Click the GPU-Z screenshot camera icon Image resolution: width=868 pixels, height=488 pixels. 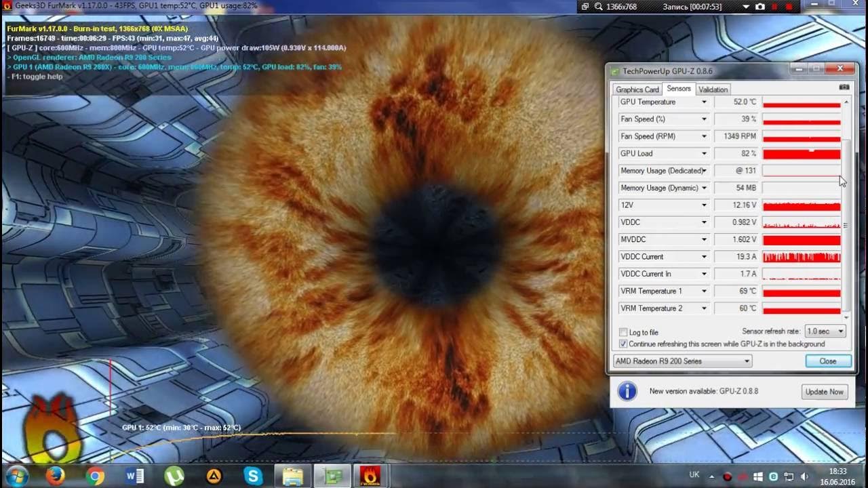click(844, 87)
